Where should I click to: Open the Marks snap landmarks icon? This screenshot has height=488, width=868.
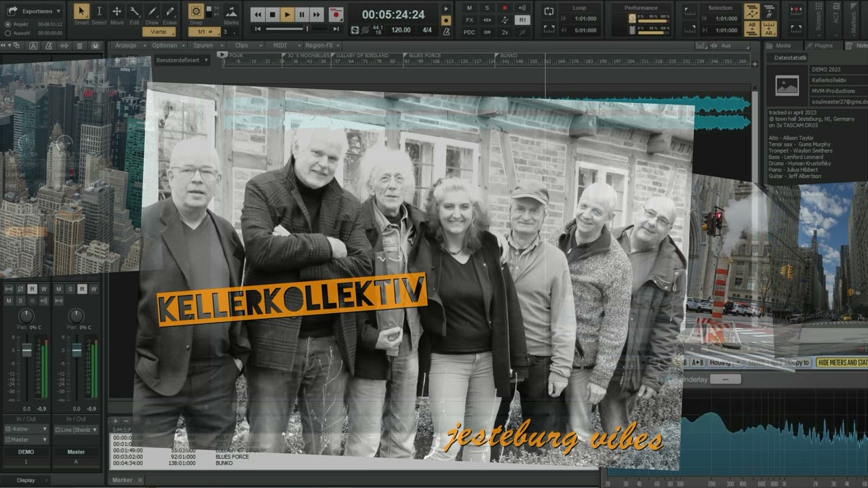tap(231, 12)
